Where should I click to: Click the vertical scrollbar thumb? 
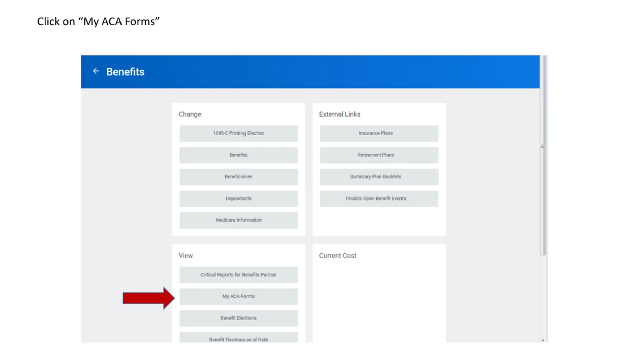[543, 155]
